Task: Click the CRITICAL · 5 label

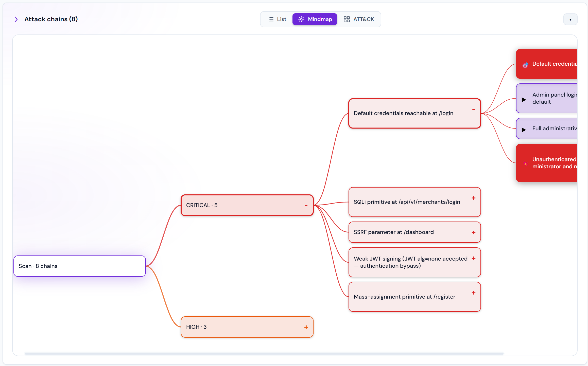Action: coord(202,205)
